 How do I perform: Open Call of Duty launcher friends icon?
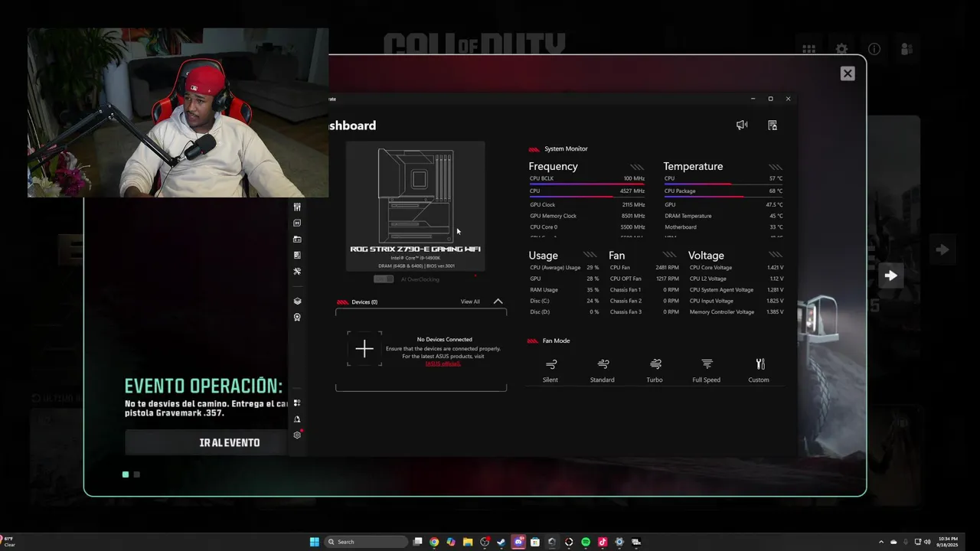[907, 49]
